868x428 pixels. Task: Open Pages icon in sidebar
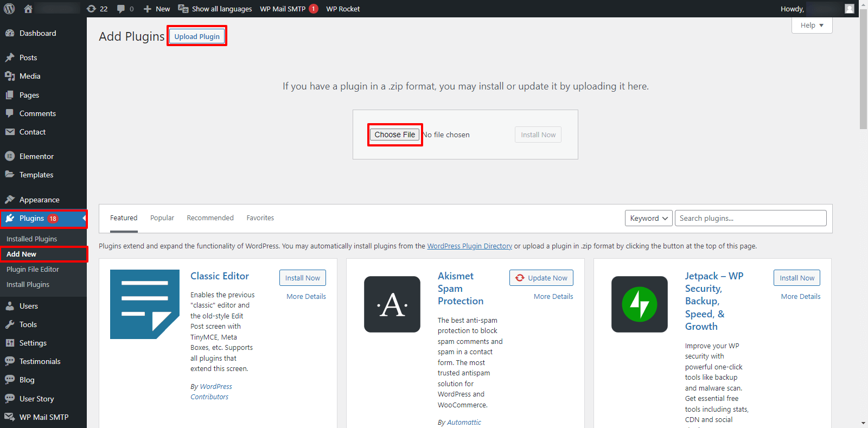coord(10,95)
